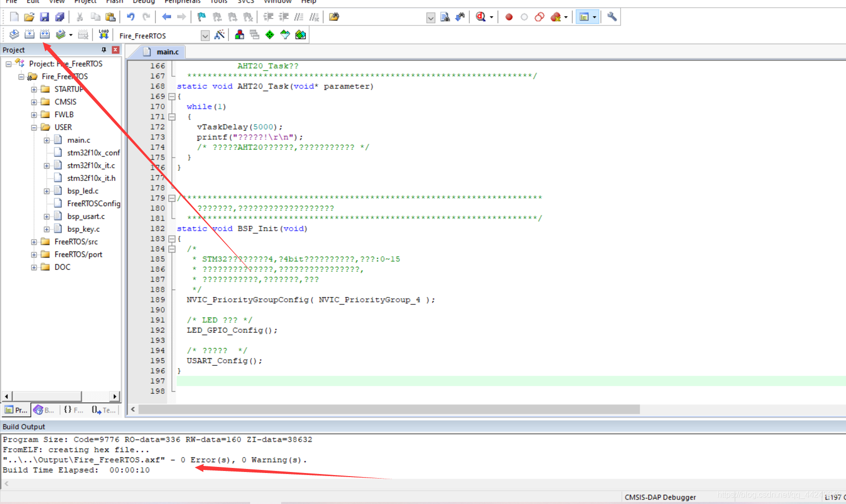Rebuild all target files

[x=45, y=35]
